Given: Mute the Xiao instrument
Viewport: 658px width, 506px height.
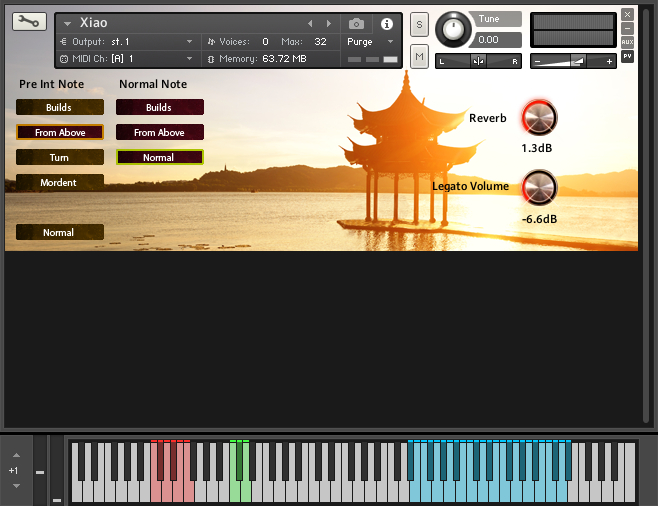Looking at the screenshot, I should tap(419, 56).
